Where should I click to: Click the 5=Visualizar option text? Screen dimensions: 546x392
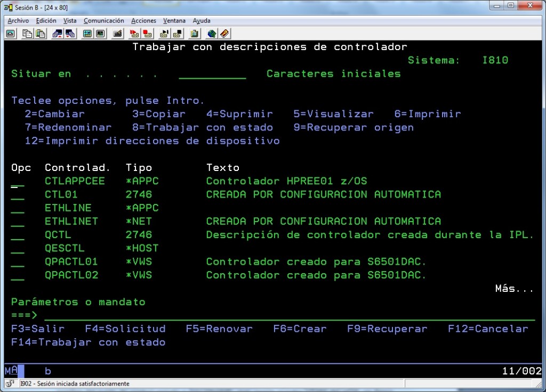pos(334,114)
